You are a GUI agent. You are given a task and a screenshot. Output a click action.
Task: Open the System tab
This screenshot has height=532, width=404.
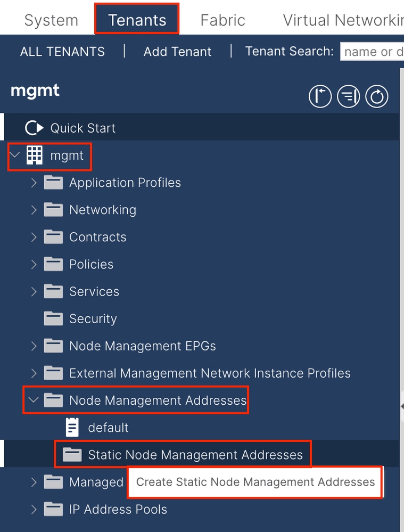point(51,20)
